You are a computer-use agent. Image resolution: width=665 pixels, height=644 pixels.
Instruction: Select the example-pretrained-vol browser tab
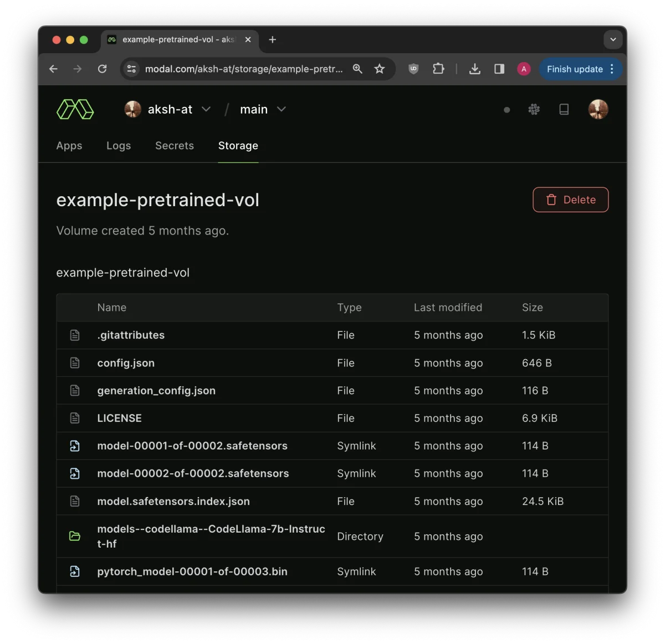coord(180,39)
